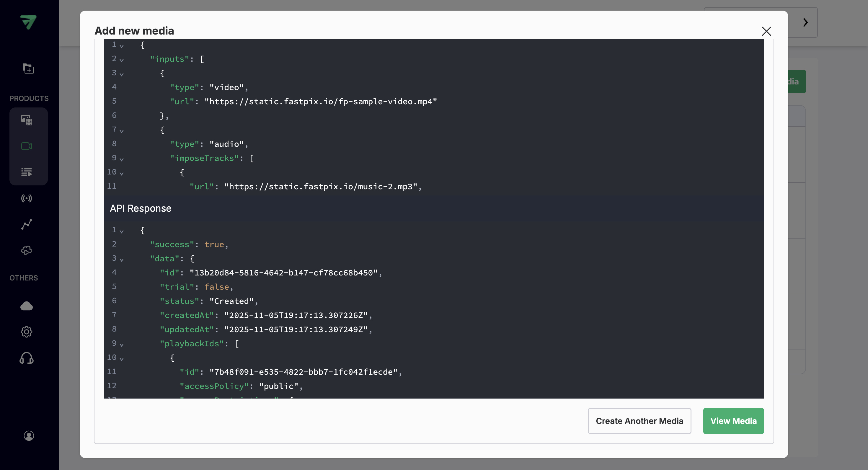
Task: Open the media library sidebar icon
Action: 27,120
